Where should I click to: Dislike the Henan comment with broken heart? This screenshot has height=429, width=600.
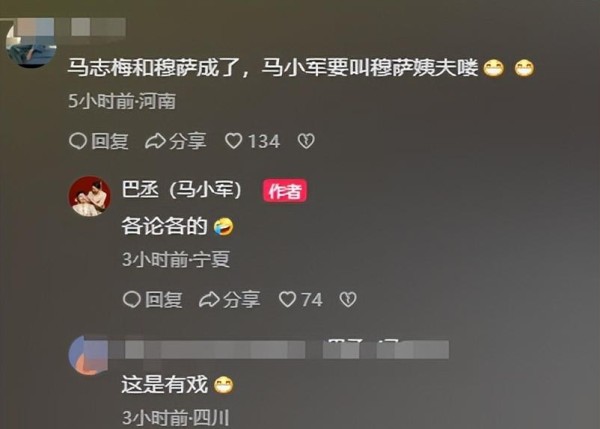[x=306, y=141]
